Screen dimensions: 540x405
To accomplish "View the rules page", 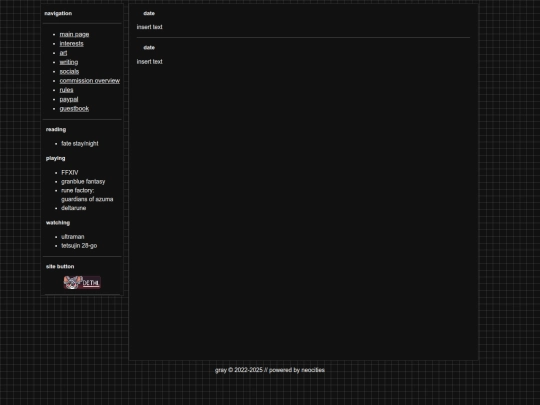I will [x=66, y=90].
